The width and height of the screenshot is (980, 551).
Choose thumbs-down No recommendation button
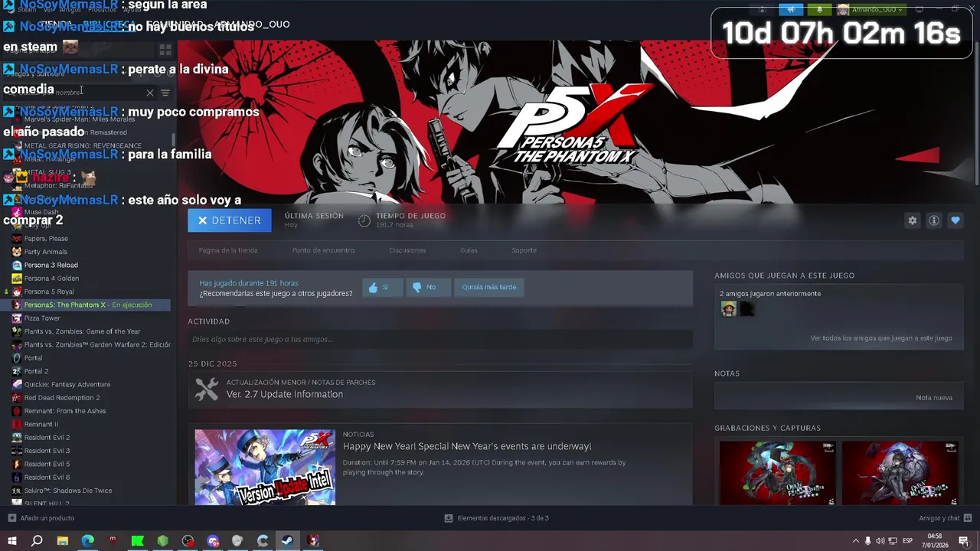[427, 287]
